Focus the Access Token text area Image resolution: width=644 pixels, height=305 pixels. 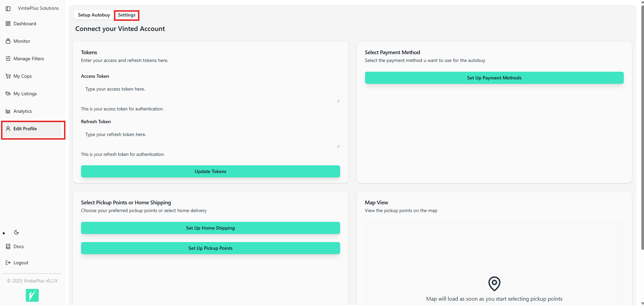(x=210, y=93)
